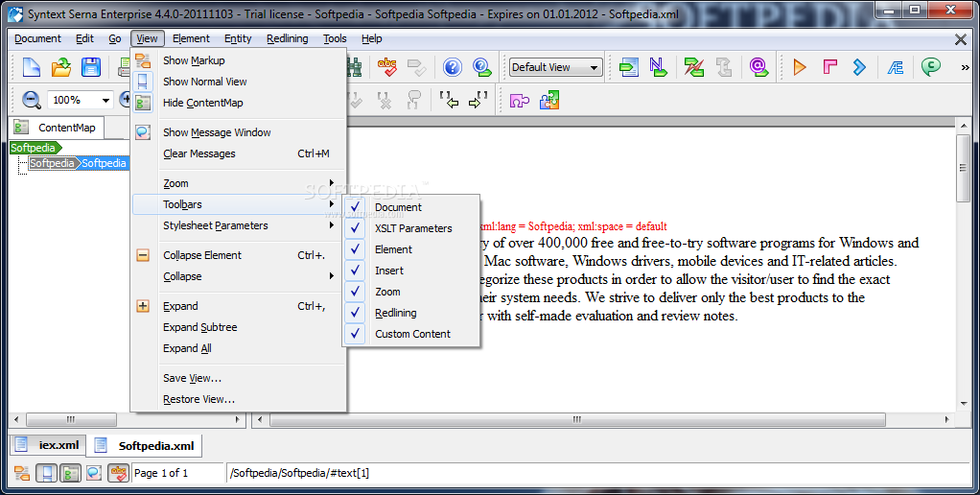Click the green comment bubble icon
980x495 pixels.
pyautogui.click(x=931, y=67)
